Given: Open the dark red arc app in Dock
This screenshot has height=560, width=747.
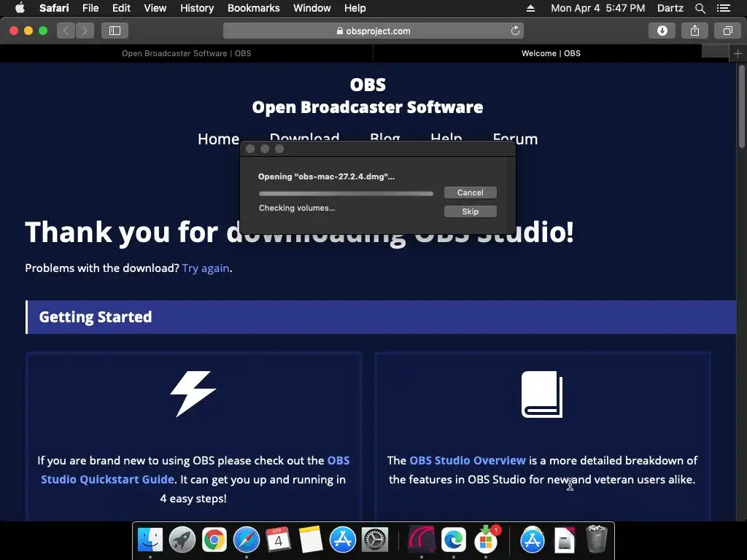Looking at the screenshot, I should tap(421, 540).
